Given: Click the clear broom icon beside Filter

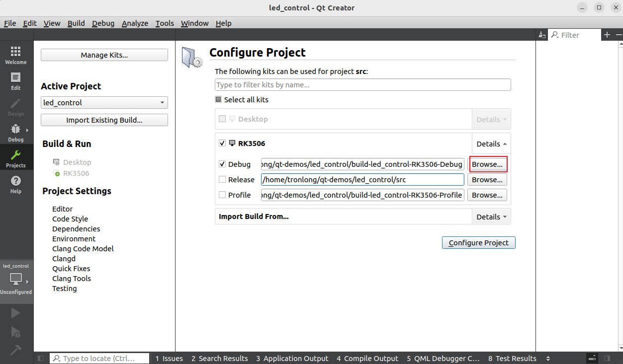Looking at the screenshot, I should tap(542, 35).
